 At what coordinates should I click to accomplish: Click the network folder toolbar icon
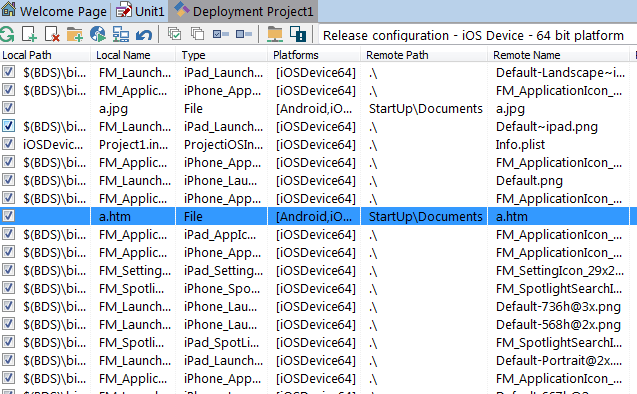coord(275,34)
